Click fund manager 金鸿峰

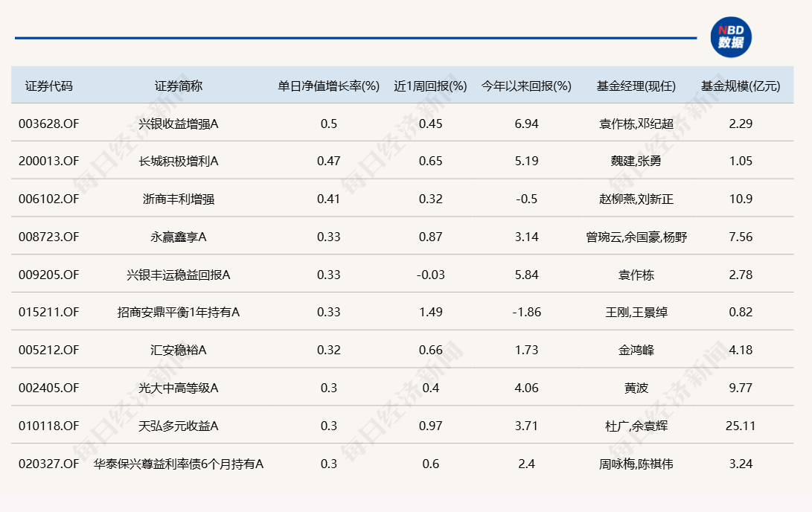[636, 350]
